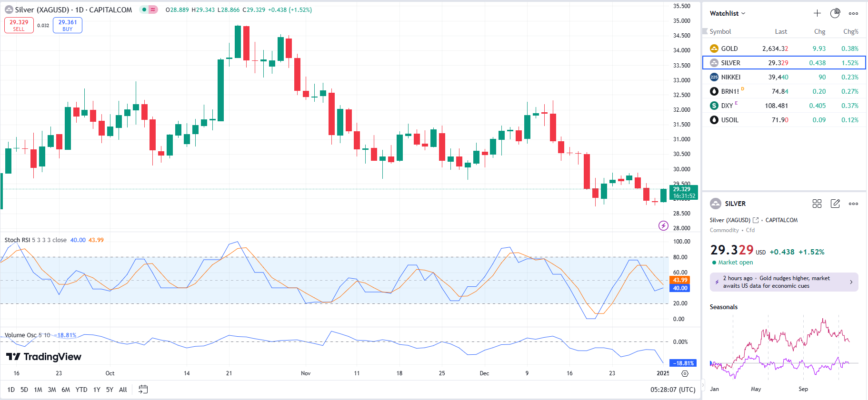Open chart axis settings gear icon

[685, 373]
